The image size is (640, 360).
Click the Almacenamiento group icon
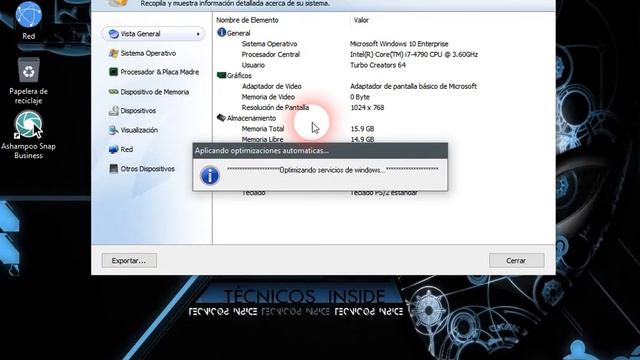[221, 118]
